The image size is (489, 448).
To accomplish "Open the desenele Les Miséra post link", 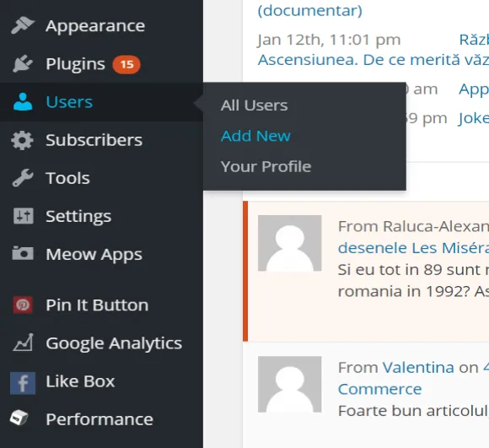I will [413, 248].
